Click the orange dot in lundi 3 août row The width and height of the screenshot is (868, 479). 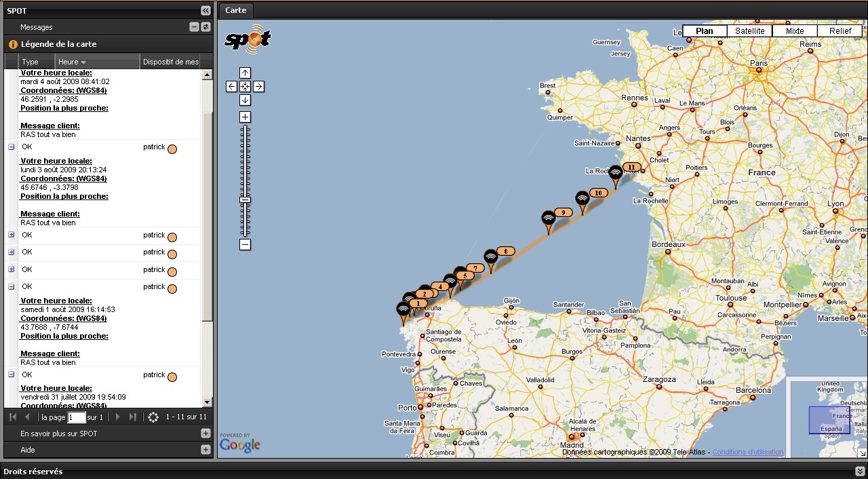click(x=172, y=149)
